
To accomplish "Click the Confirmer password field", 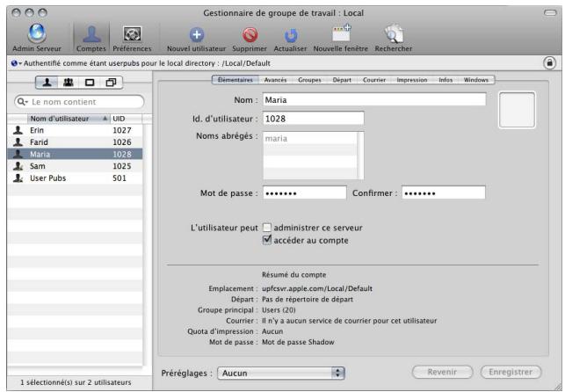I will pos(444,193).
